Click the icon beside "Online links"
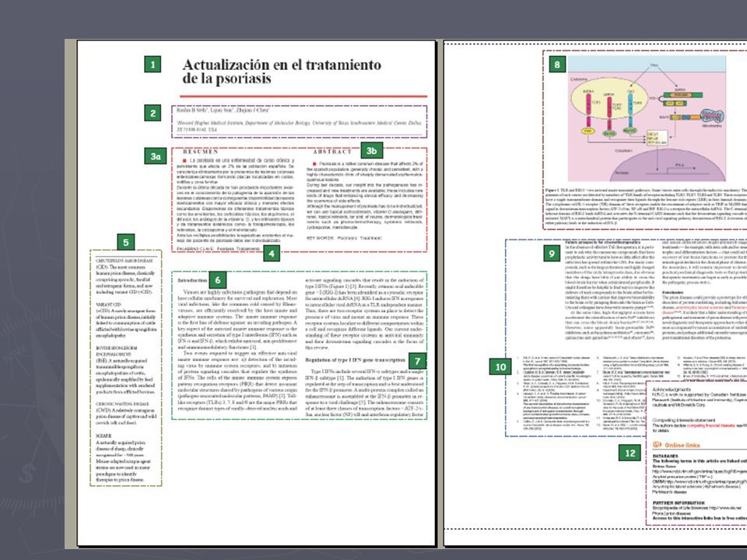Screen dimensions: 747x560 [x=657, y=444]
